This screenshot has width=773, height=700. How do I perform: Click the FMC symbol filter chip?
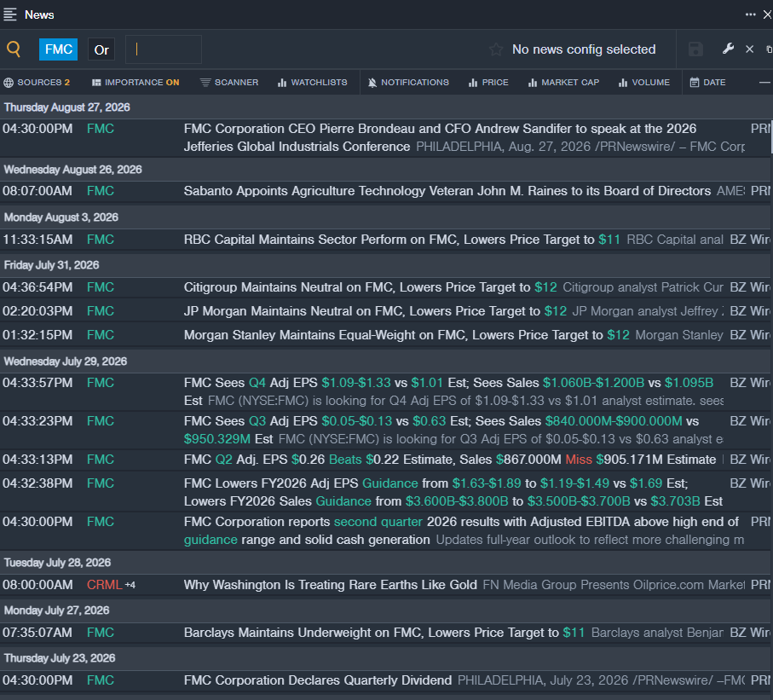pos(58,49)
